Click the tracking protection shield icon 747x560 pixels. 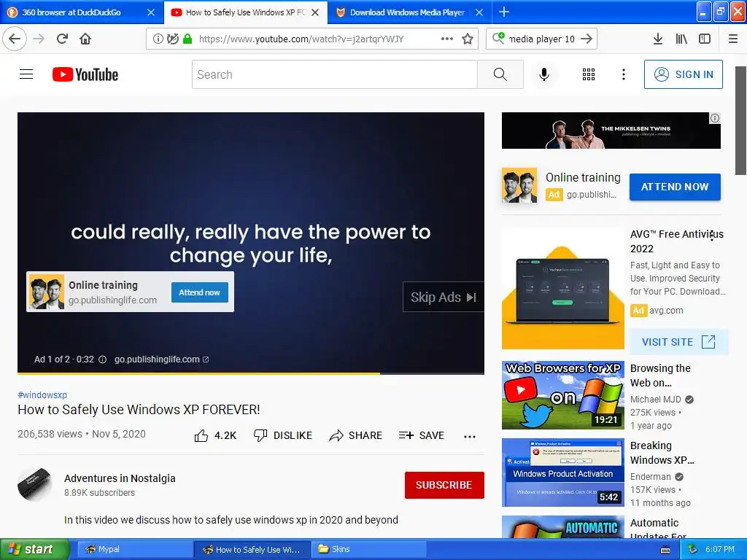pyautogui.click(x=173, y=39)
